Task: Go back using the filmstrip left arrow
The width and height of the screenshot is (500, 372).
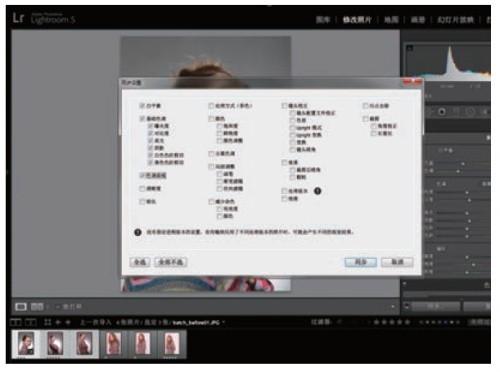Action: coord(58,322)
